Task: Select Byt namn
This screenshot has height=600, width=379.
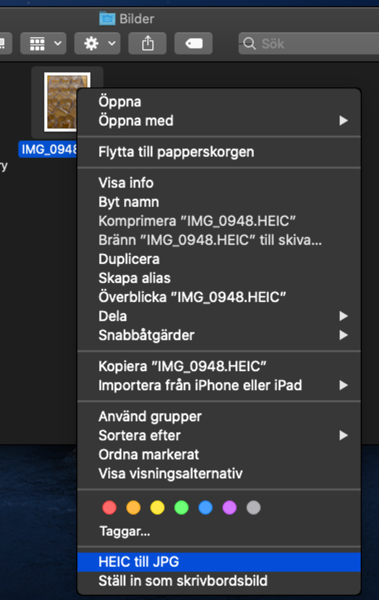Action: pos(219,202)
